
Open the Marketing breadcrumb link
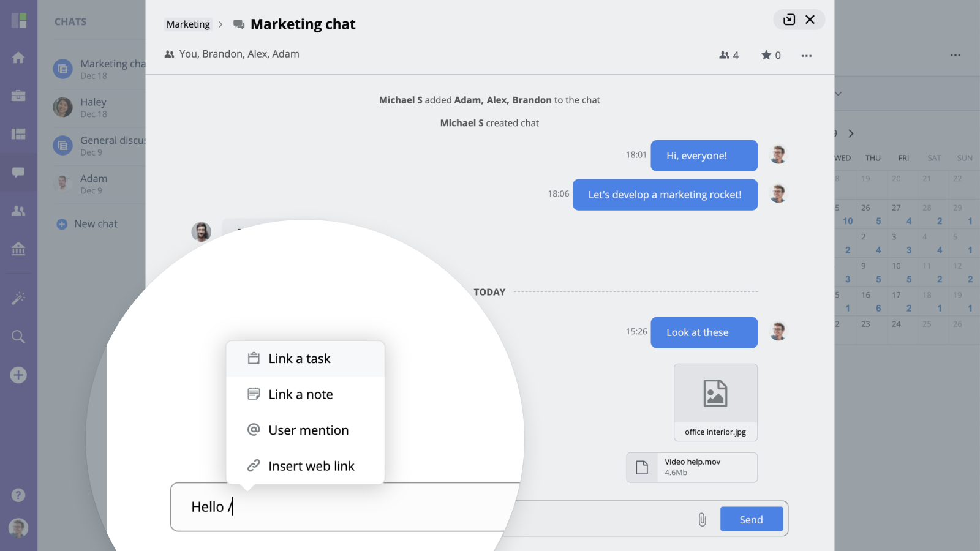(188, 24)
